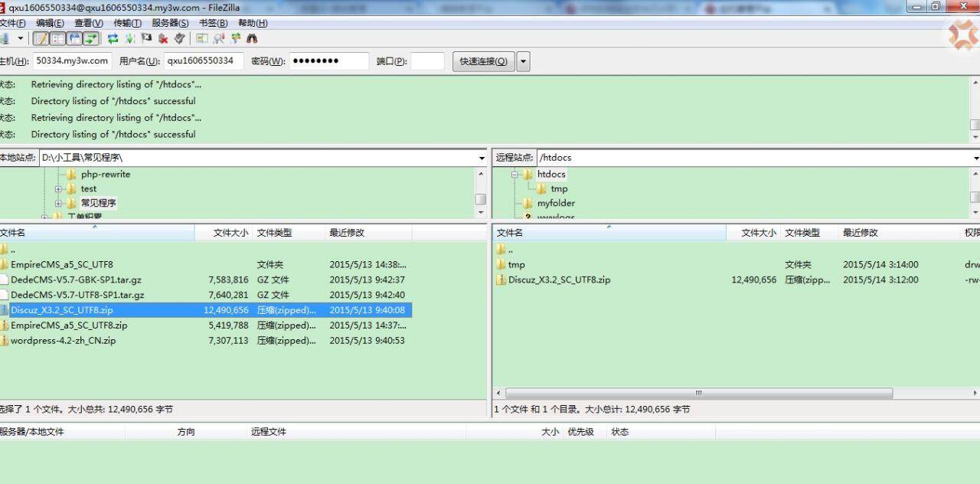Click the port input field
The width and height of the screenshot is (980, 484).
pos(427,61)
